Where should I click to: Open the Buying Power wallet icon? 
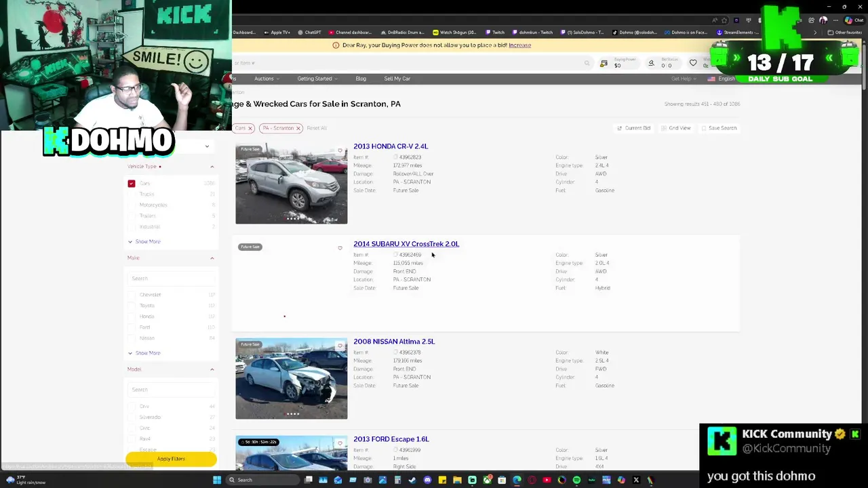click(604, 63)
